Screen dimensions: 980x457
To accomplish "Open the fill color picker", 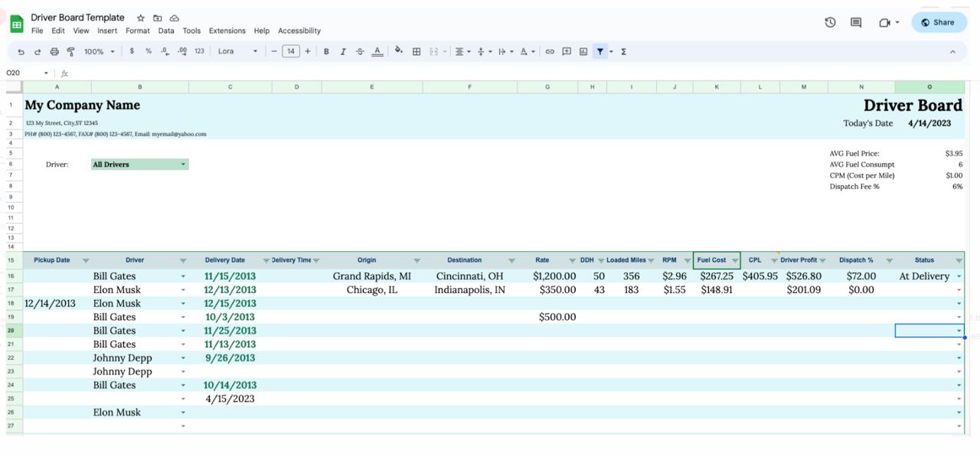I will [x=398, y=51].
